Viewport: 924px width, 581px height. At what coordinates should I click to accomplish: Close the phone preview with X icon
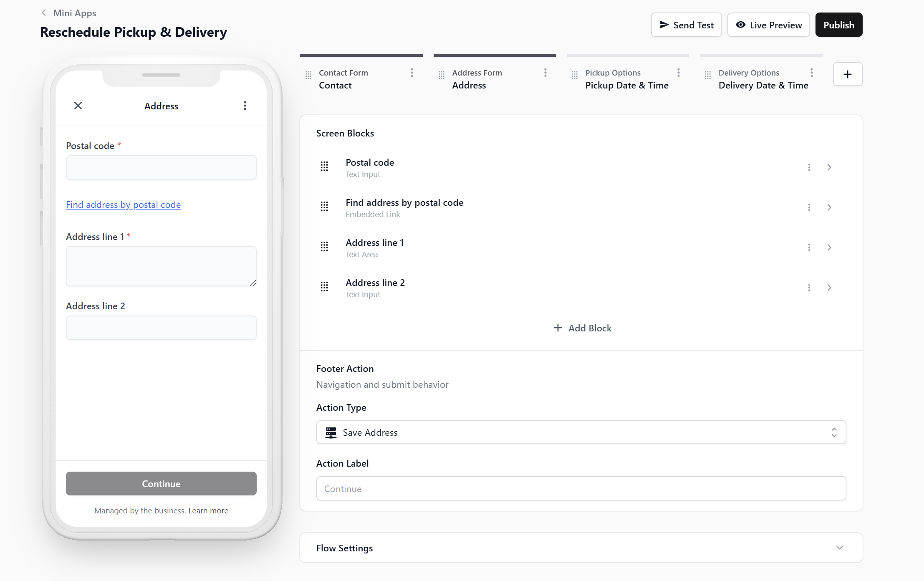point(78,106)
